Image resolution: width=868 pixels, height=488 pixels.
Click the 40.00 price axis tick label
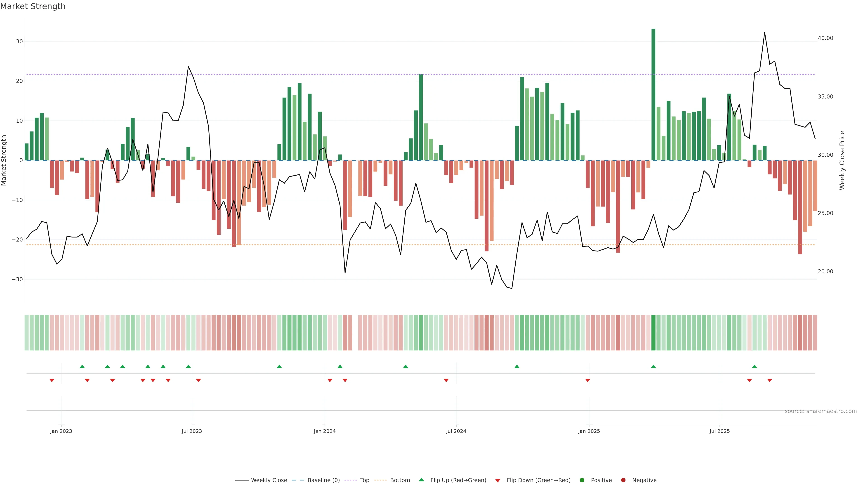point(825,38)
